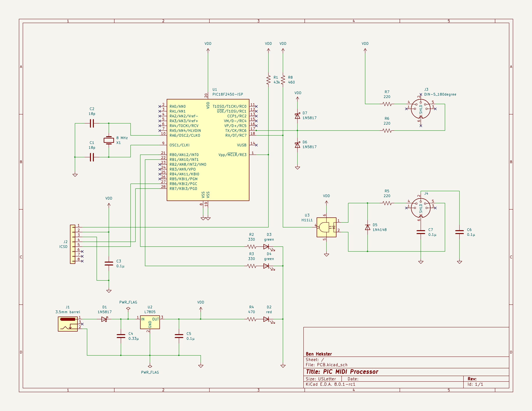Viewport: 532px width, 411px height.
Task: Click the 'DIN-5_180degree' value label
Action: (x=440, y=94)
